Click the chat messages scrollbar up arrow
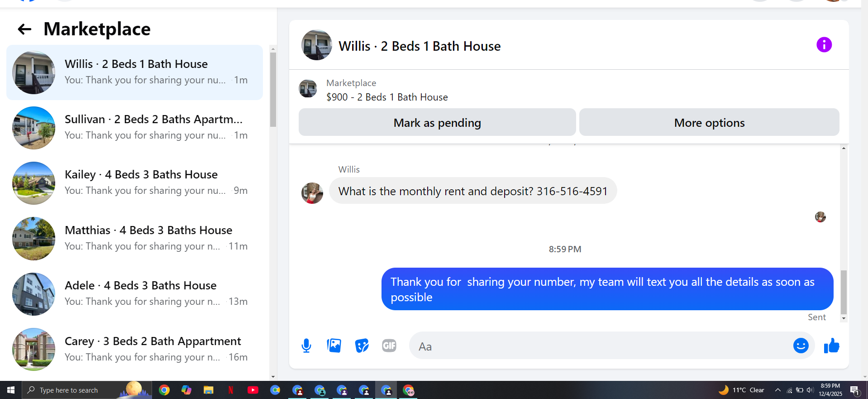 pos(844,148)
